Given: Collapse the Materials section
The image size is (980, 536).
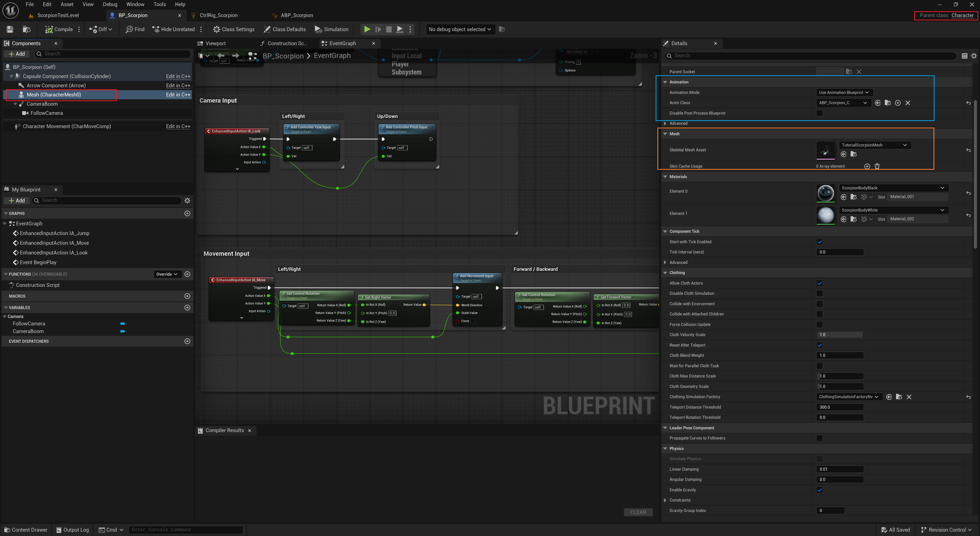Looking at the screenshot, I should point(665,177).
